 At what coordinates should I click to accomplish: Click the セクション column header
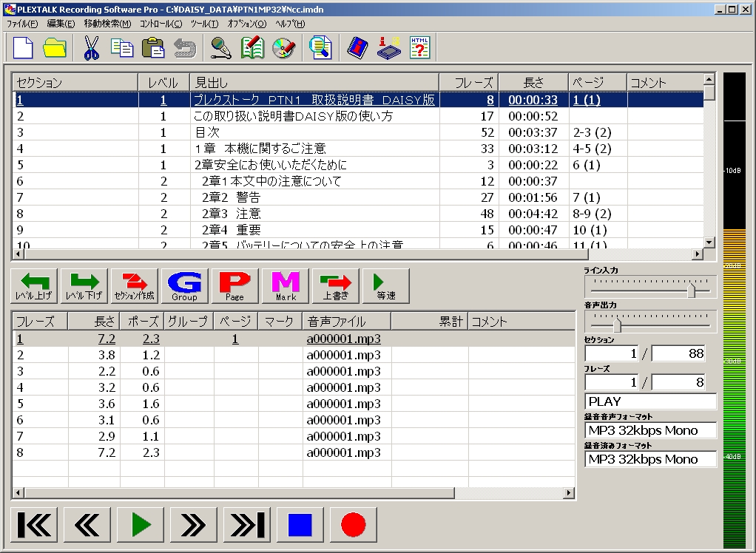[75, 82]
